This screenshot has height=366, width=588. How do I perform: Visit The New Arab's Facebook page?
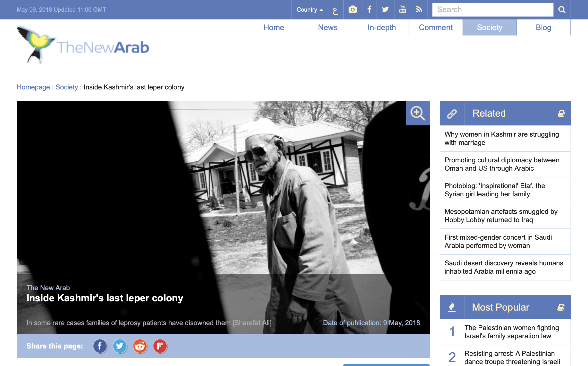(x=369, y=9)
